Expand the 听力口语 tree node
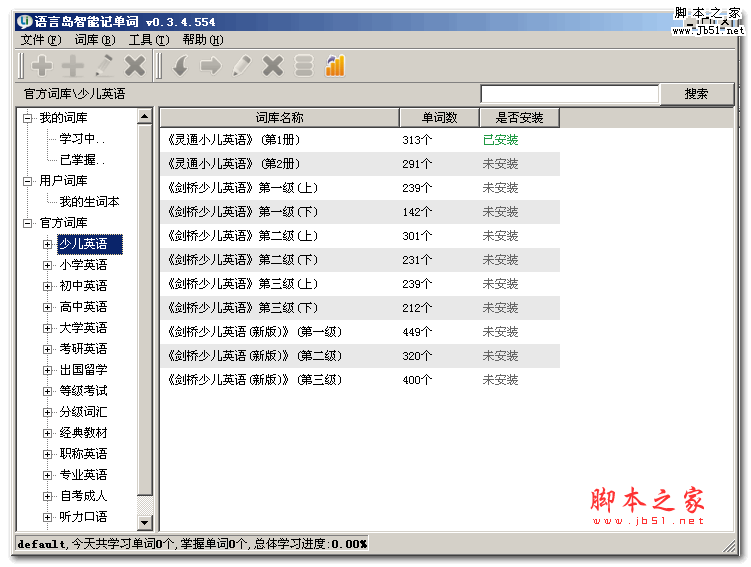The height and width of the screenshot is (567, 751). coord(47,517)
